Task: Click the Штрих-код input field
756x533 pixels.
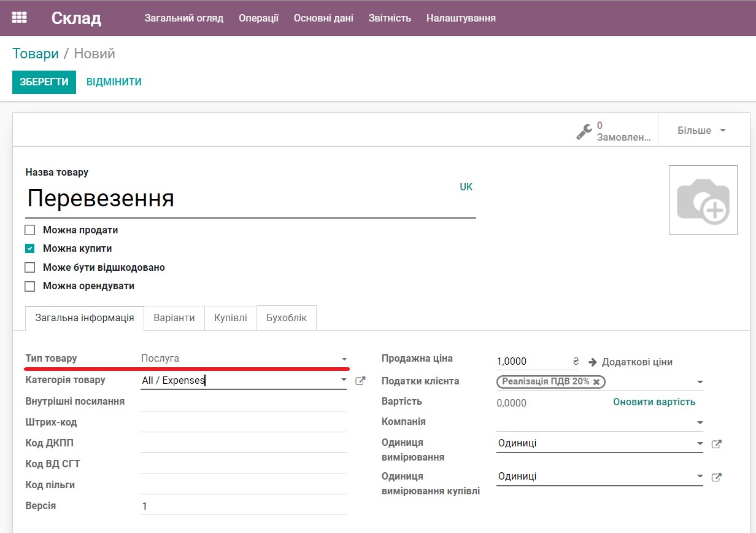Action: 242,422
